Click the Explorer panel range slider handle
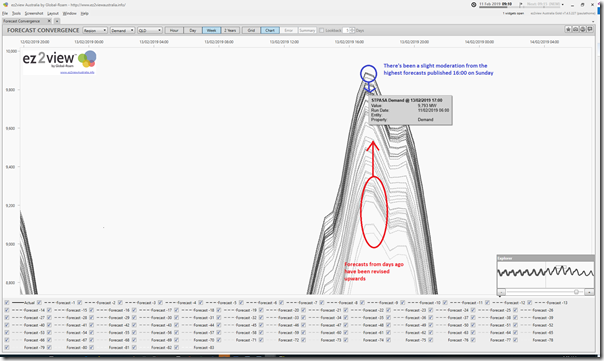Viewport: 604px width, 361px height. click(x=576, y=292)
